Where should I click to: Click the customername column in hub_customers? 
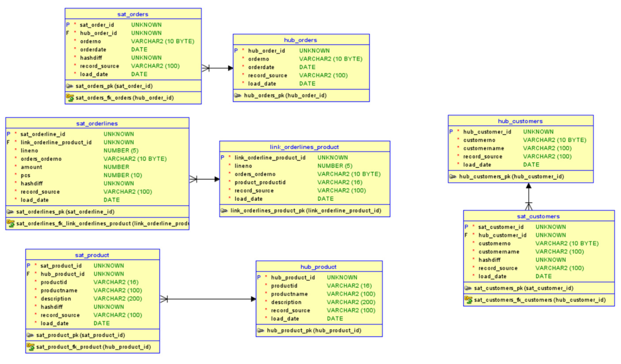tap(484, 148)
